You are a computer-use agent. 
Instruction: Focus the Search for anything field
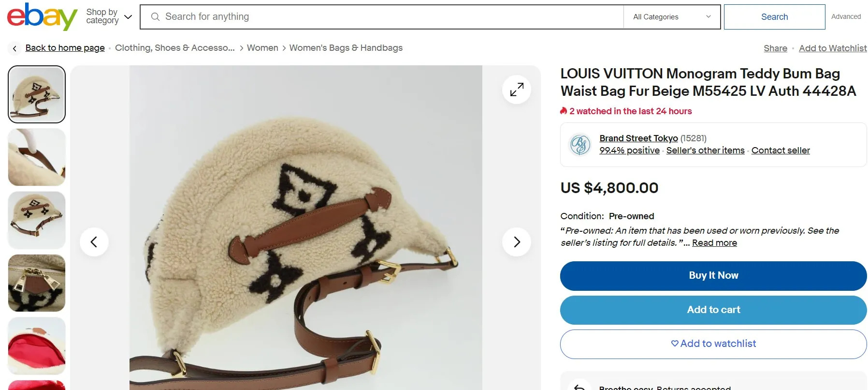(x=387, y=17)
